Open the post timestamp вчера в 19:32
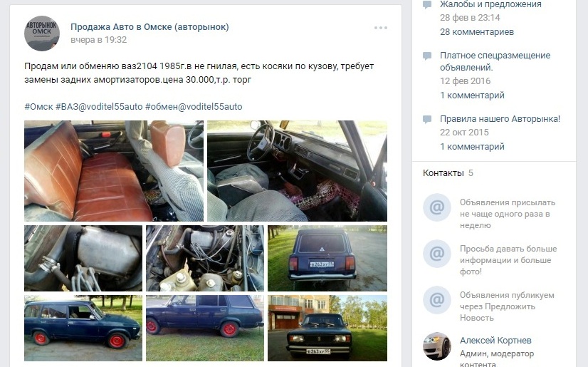Screen dimensions: 588x367 (x=99, y=40)
